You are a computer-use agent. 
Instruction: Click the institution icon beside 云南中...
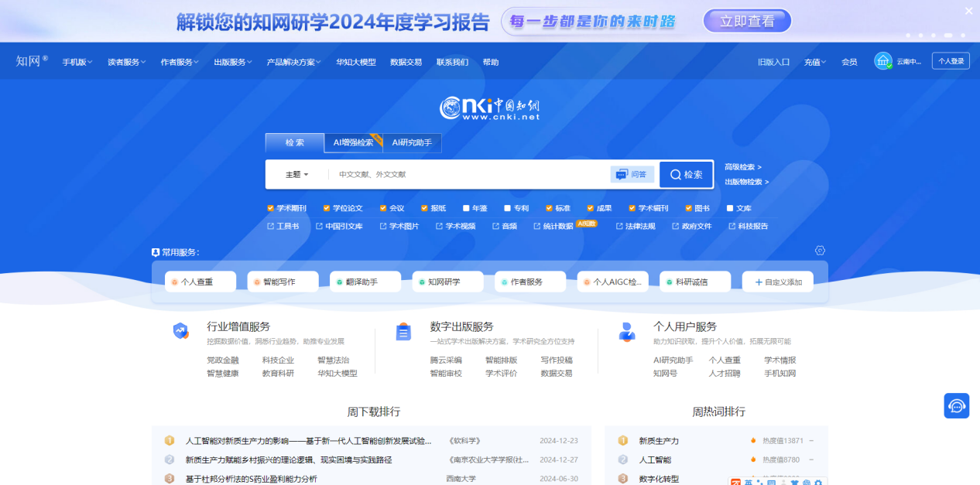point(883,61)
